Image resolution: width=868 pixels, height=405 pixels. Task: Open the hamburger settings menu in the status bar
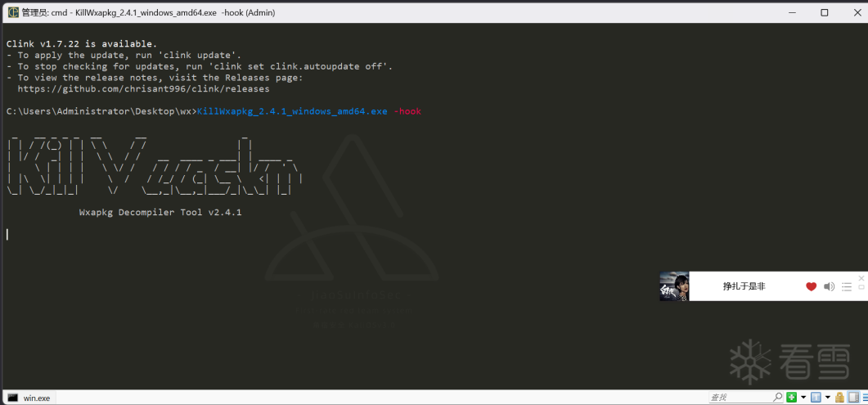point(866,398)
